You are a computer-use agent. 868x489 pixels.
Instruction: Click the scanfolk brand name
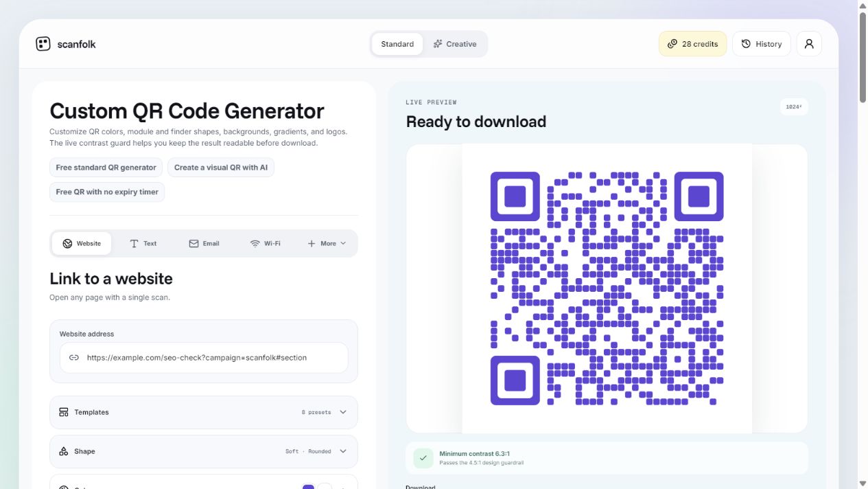pyautogui.click(x=77, y=44)
